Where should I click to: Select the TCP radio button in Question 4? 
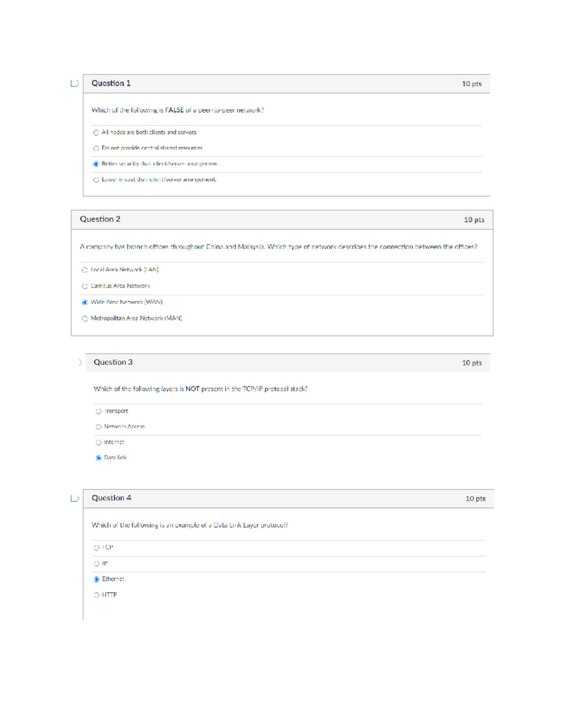point(97,548)
